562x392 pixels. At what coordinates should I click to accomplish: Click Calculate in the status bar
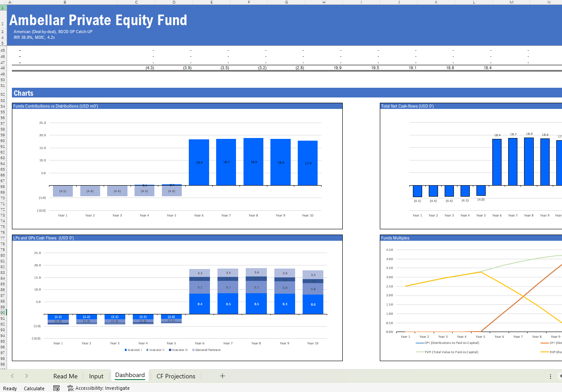click(x=34, y=388)
